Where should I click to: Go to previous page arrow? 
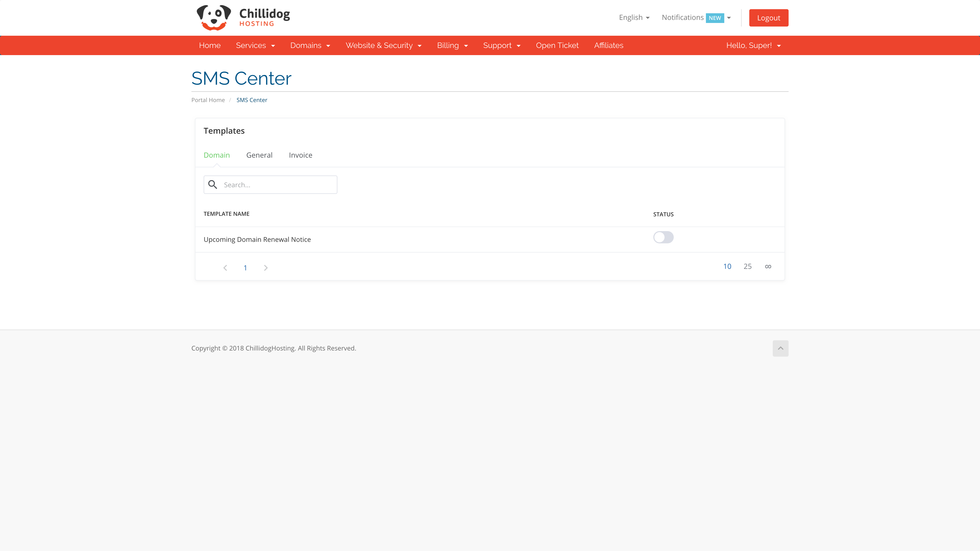click(225, 268)
